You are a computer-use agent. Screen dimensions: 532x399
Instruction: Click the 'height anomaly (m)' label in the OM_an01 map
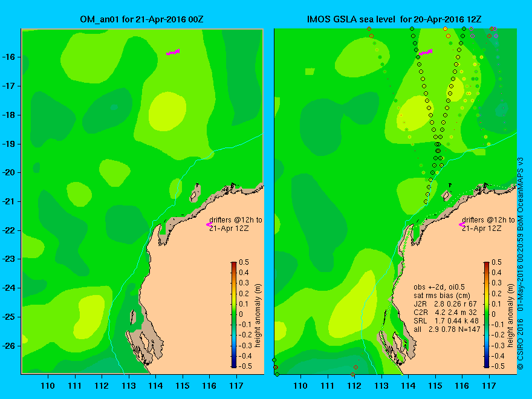point(258,316)
